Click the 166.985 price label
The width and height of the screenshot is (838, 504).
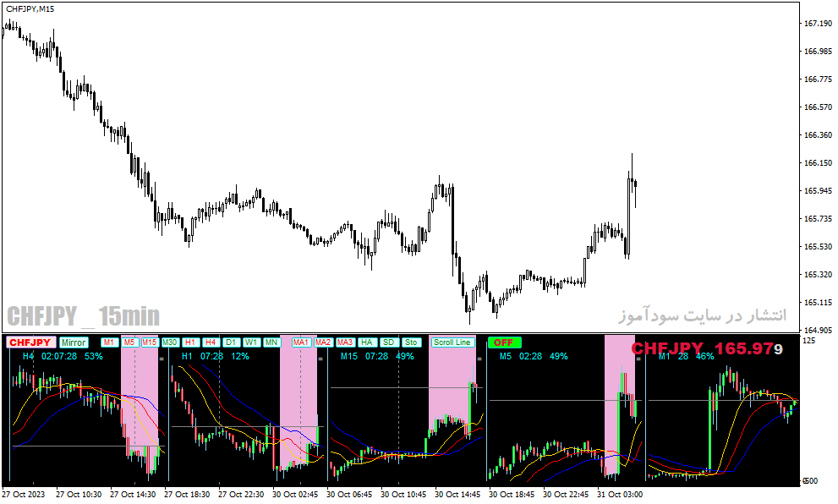(819, 52)
